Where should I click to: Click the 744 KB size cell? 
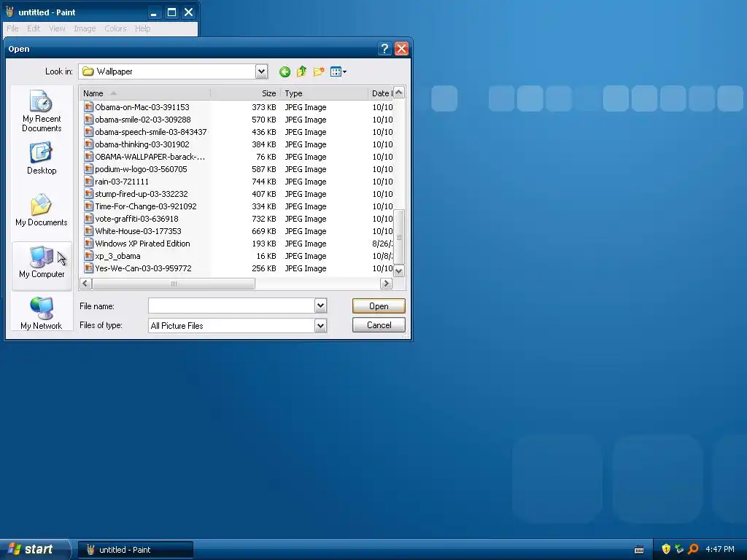click(x=264, y=182)
